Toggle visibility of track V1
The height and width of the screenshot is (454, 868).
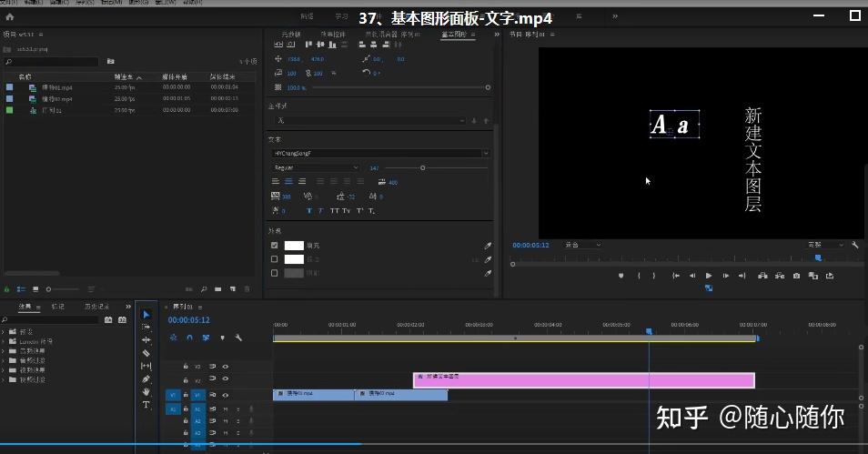click(226, 395)
